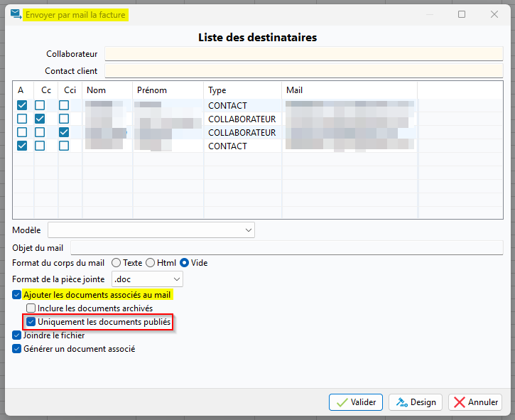Screen dimensions: 515x420
Task: Uncheck Joindre le fichier option
Action: tap(17, 335)
